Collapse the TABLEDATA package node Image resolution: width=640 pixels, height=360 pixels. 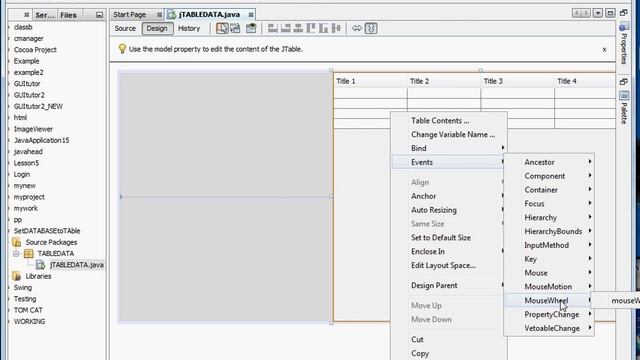click(16, 253)
